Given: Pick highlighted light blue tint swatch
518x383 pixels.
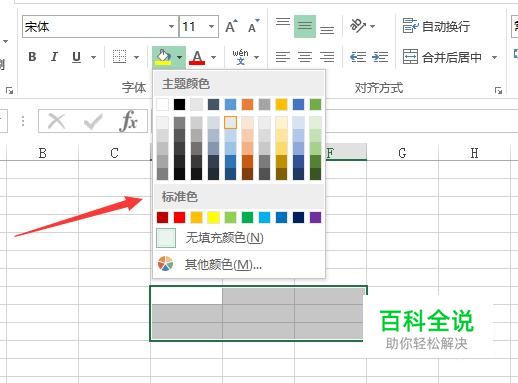Looking at the screenshot, I should pos(230,123).
